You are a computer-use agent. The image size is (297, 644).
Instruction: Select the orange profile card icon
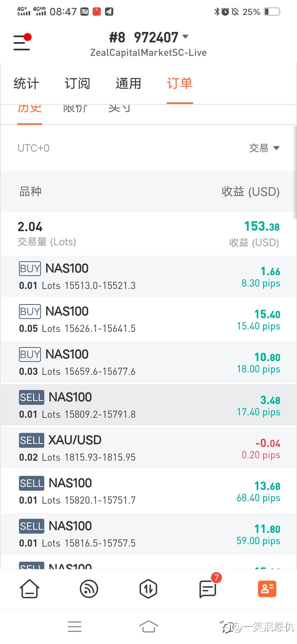[x=267, y=589]
